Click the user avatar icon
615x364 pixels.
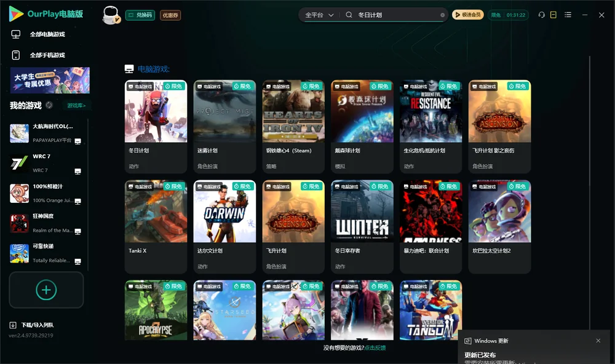point(111,15)
